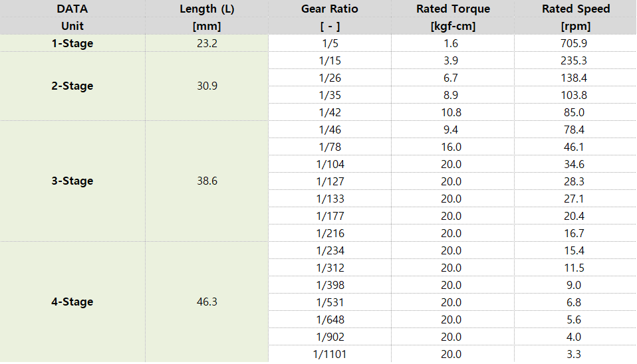Select the 3-Stage row label
Screen dimensions: 637x364
point(72,181)
